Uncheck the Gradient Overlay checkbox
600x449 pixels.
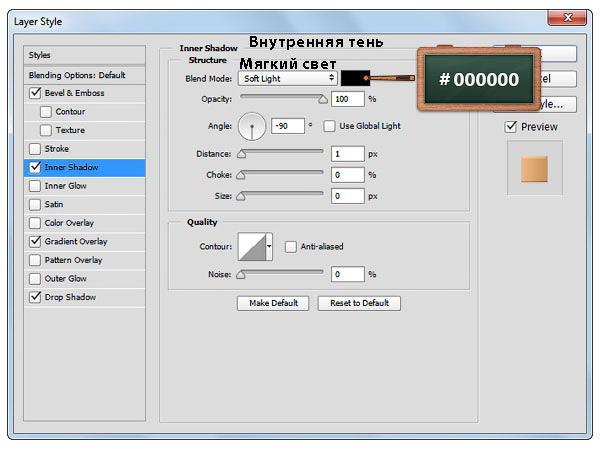pyautogui.click(x=35, y=242)
